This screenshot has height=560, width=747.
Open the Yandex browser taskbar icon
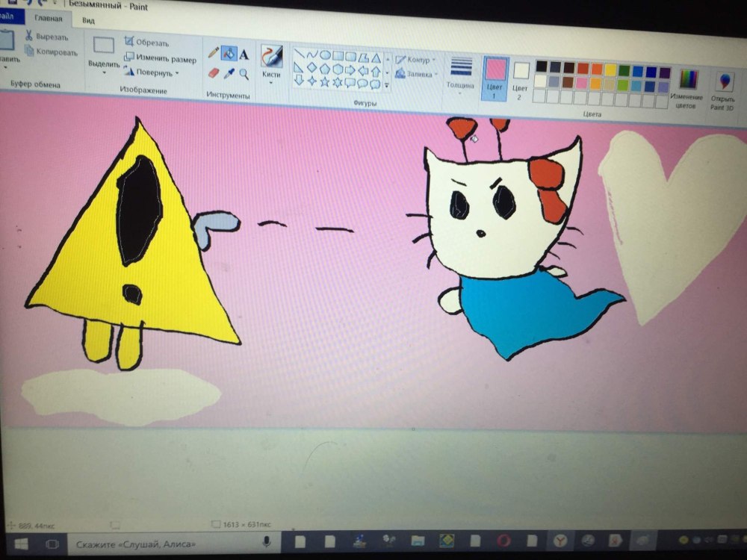(x=560, y=541)
